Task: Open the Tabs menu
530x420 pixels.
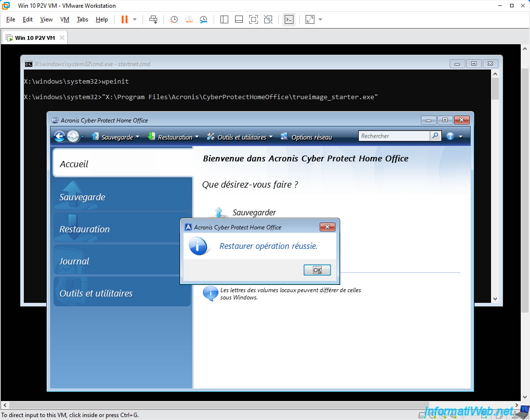Action: click(82, 19)
